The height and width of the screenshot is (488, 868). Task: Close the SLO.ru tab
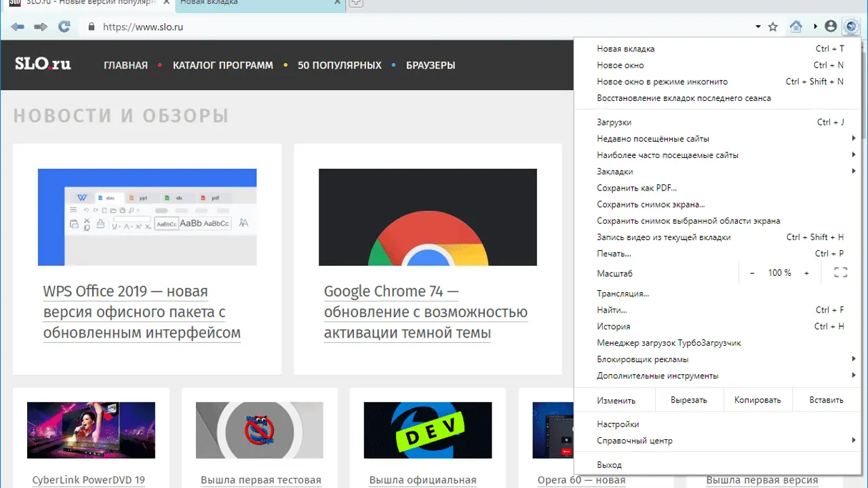point(167,3)
